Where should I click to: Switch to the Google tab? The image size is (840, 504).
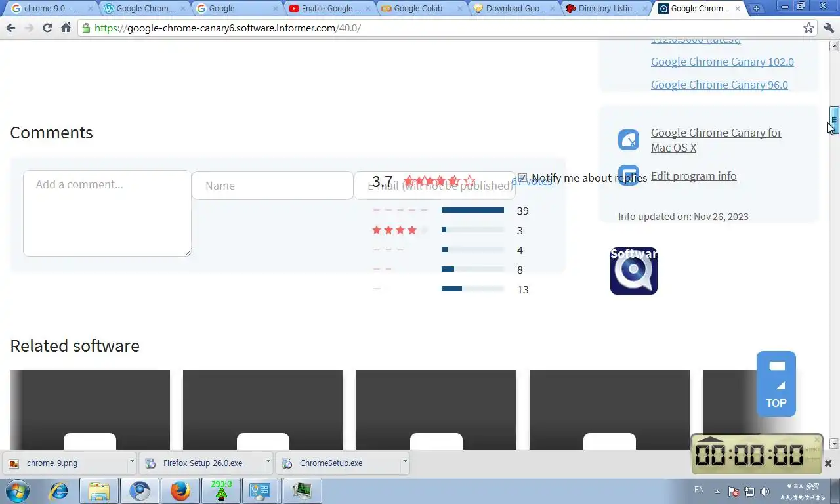pyautogui.click(x=236, y=9)
